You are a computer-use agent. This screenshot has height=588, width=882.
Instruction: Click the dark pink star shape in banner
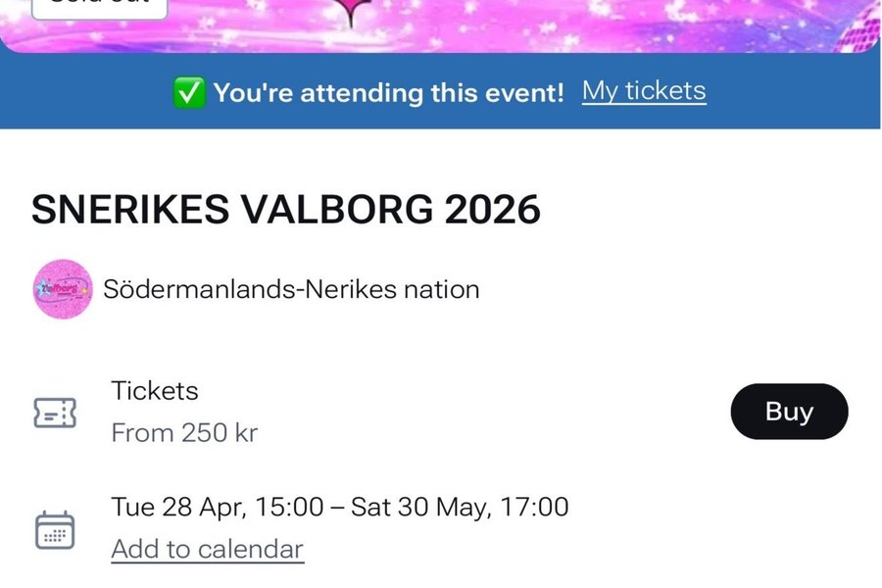(350, 12)
